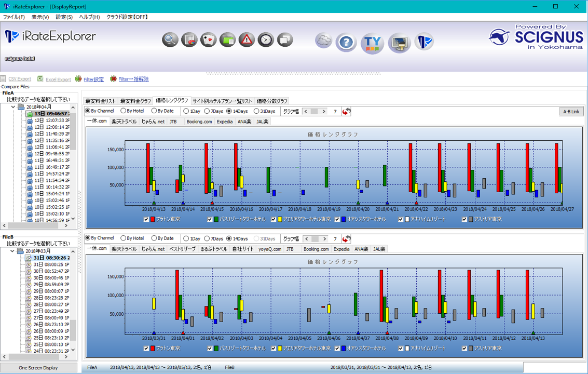Screen dimensions: 588x374
Task: Click the red refresh arrows in upper graph
Action: [x=347, y=111]
